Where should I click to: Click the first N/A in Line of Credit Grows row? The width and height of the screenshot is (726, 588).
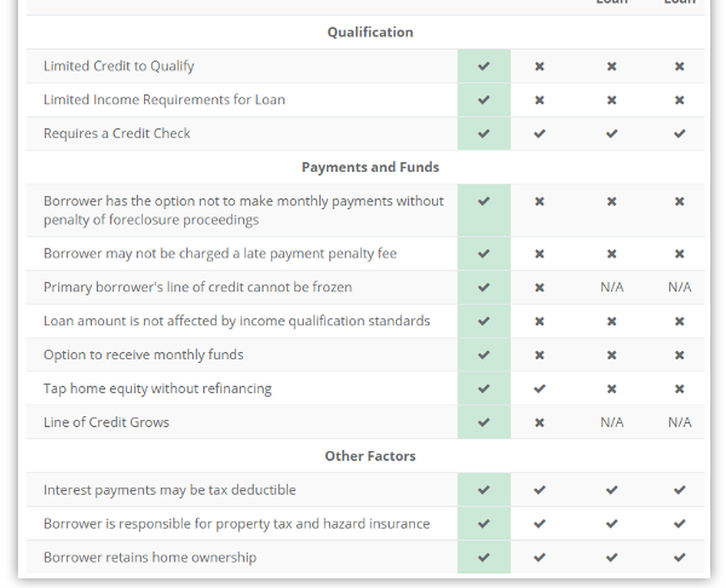pos(611,422)
